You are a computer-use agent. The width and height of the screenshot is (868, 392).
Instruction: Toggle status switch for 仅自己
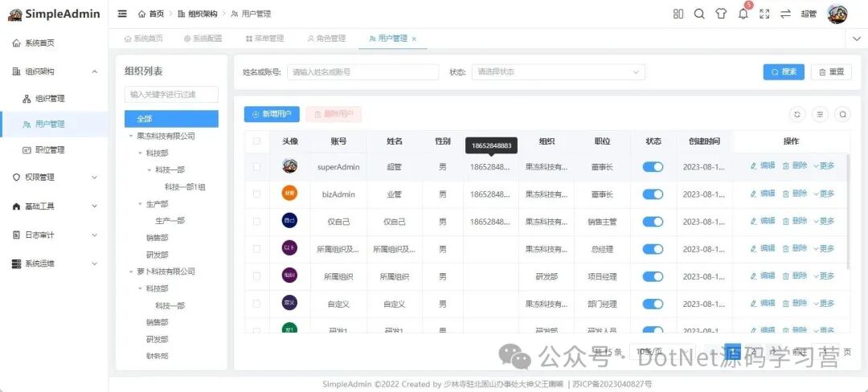click(x=653, y=221)
